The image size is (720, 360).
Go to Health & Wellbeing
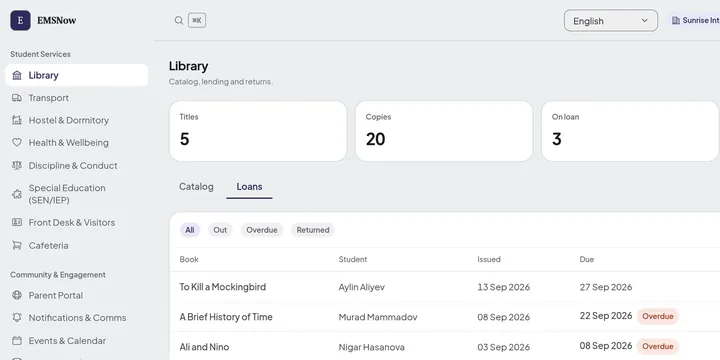click(77, 143)
